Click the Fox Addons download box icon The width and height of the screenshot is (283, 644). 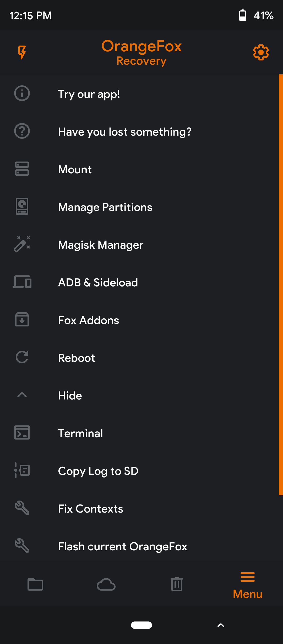click(x=22, y=320)
